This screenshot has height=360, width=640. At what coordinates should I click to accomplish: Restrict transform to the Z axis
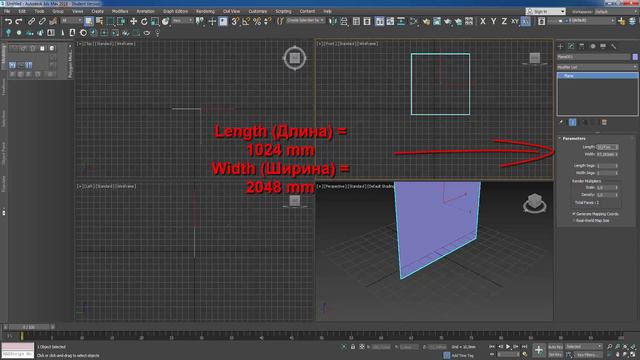(x=504, y=21)
